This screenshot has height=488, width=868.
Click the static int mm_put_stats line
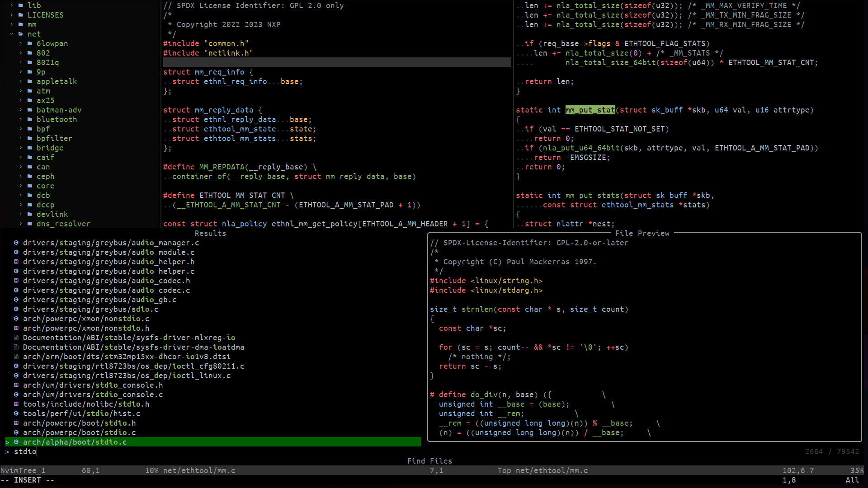pos(615,195)
